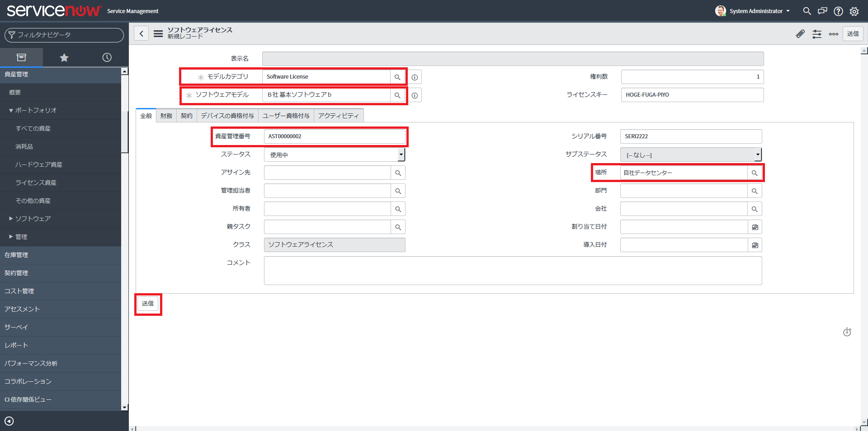Open the System Administrator user menu
This screenshot has height=431, width=868.
click(753, 11)
